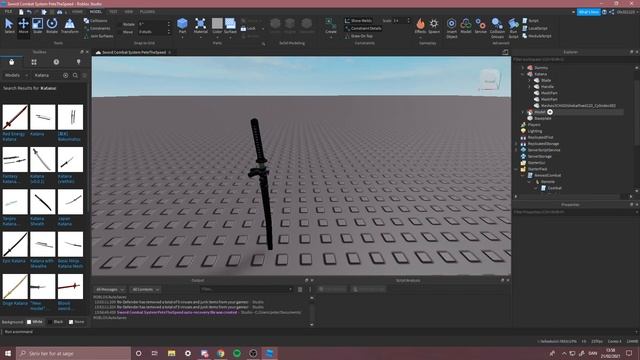
Task: Open the Material picker
Action: 200,26
